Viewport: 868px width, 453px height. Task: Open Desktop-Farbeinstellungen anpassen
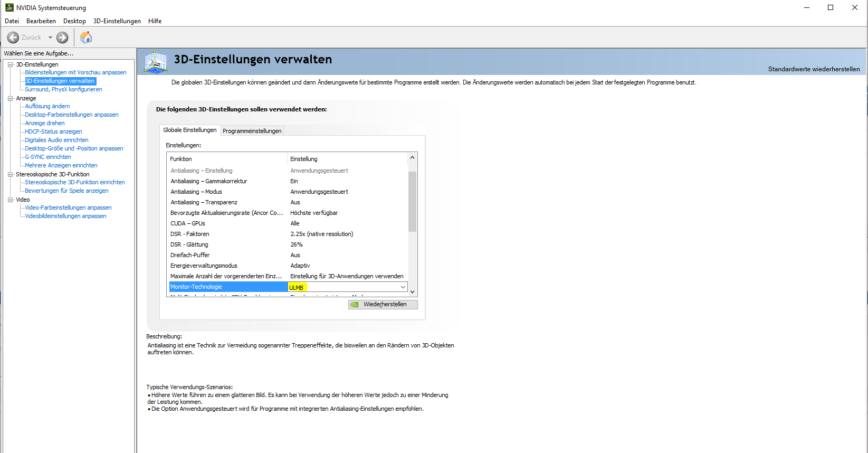pyautogui.click(x=72, y=115)
